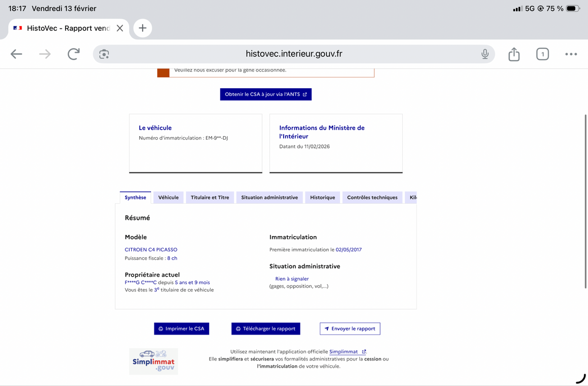Open the browser three-dot menu
The height and width of the screenshot is (386, 588).
[571, 54]
